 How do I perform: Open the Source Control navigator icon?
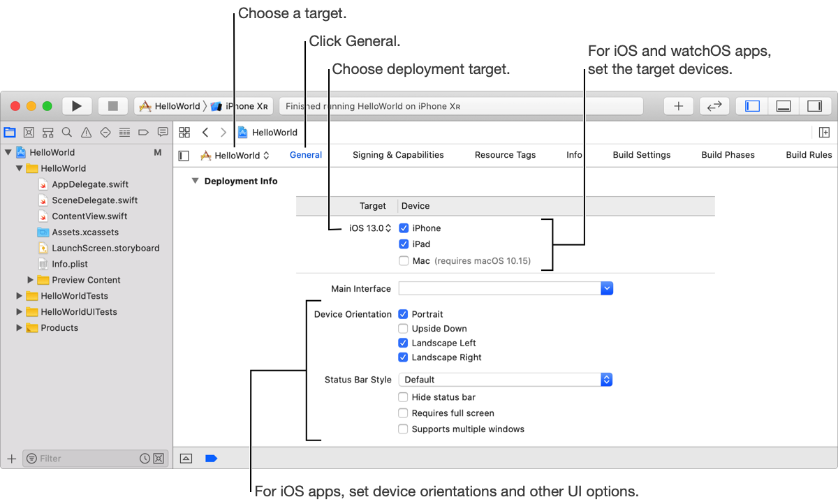point(29,132)
